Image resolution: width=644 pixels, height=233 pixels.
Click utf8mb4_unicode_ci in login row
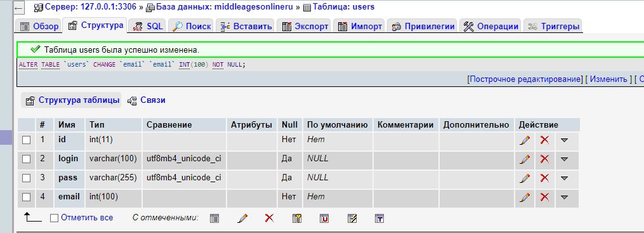pos(184,159)
